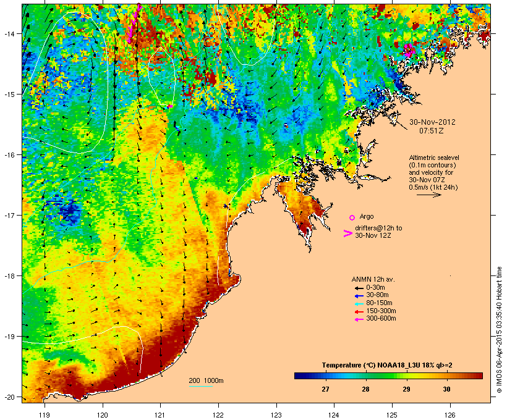
Task: Click the 124 longitude axis label
Action: pos(334,415)
